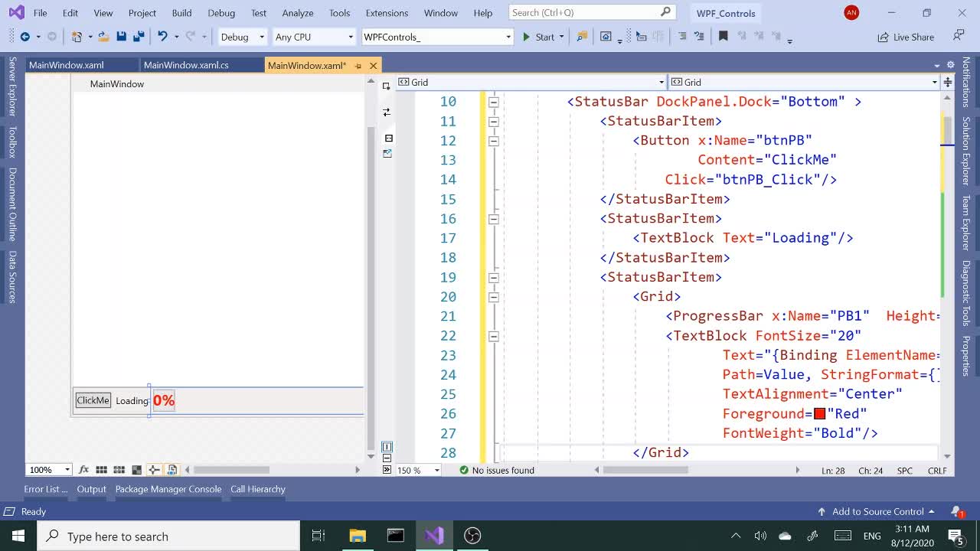Select the red 0% text in the designer

164,400
